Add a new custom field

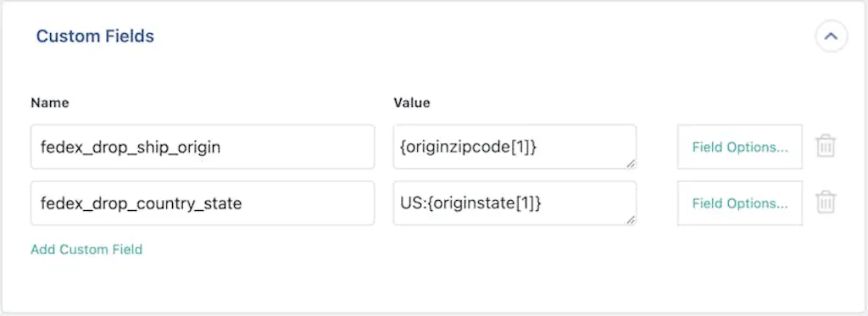[x=86, y=250]
